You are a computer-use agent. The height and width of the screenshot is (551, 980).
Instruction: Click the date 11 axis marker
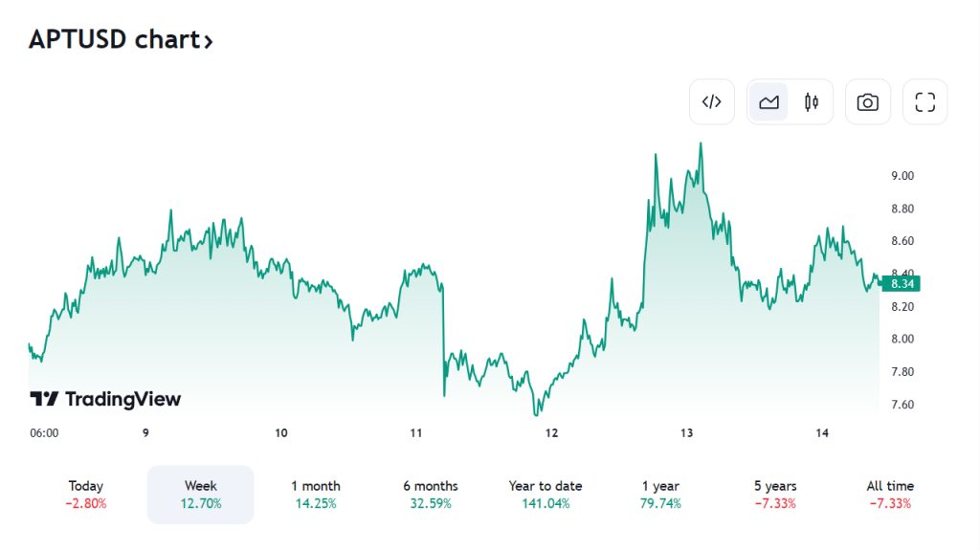[416, 433]
